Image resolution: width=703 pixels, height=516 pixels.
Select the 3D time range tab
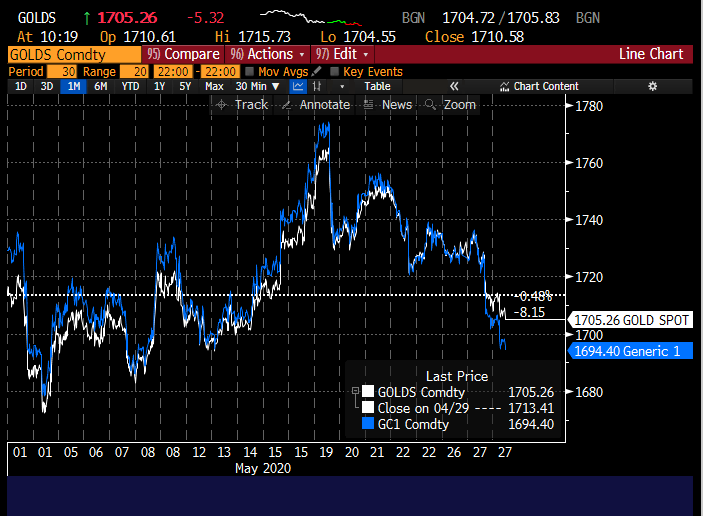(x=47, y=86)
